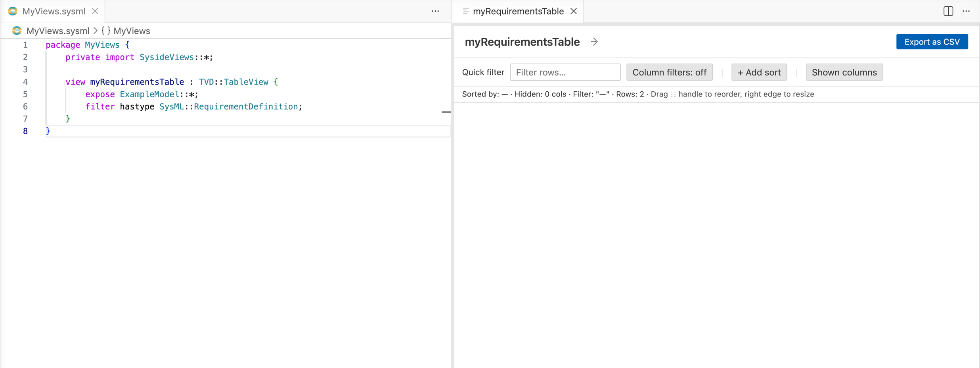Click the MyViews.sysml tab file icon

13,11
